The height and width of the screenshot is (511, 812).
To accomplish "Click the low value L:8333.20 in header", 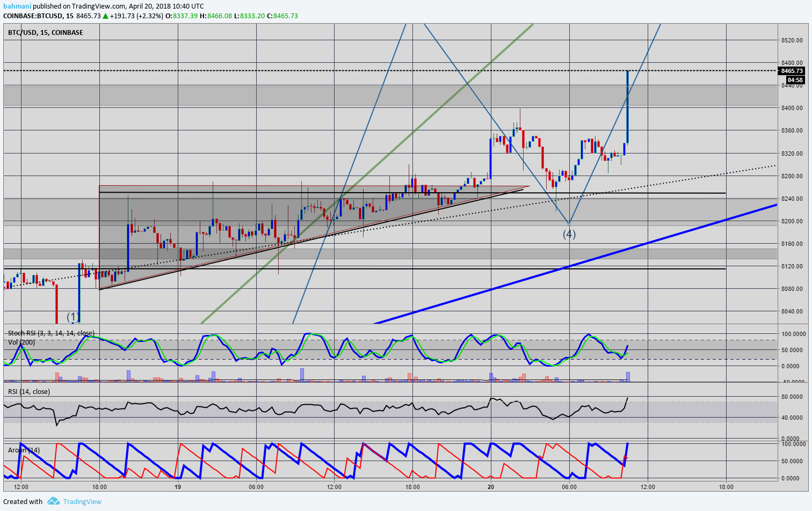I will pos(250,16).
